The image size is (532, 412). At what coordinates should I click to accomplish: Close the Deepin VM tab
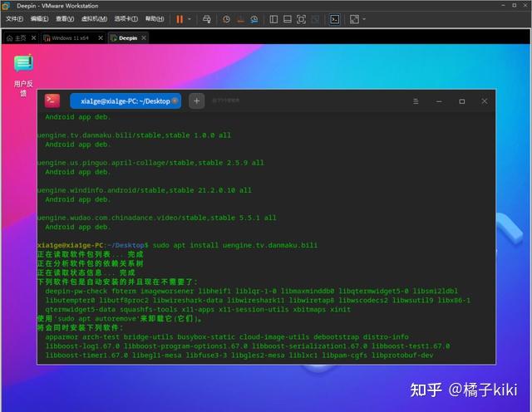click(x=144, y=38)
